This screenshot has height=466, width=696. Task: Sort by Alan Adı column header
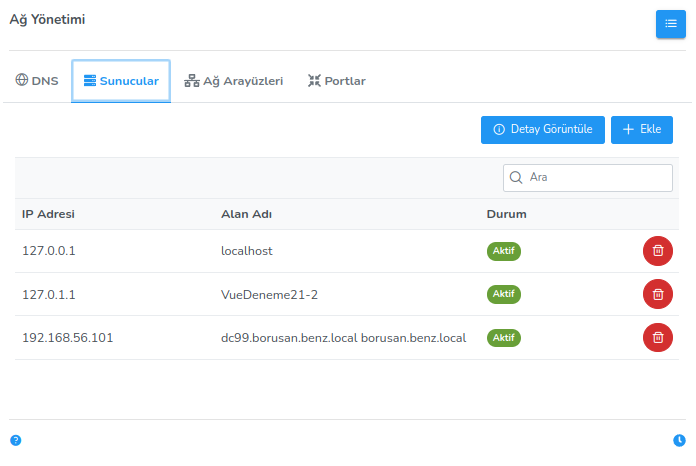pos(246,214)
